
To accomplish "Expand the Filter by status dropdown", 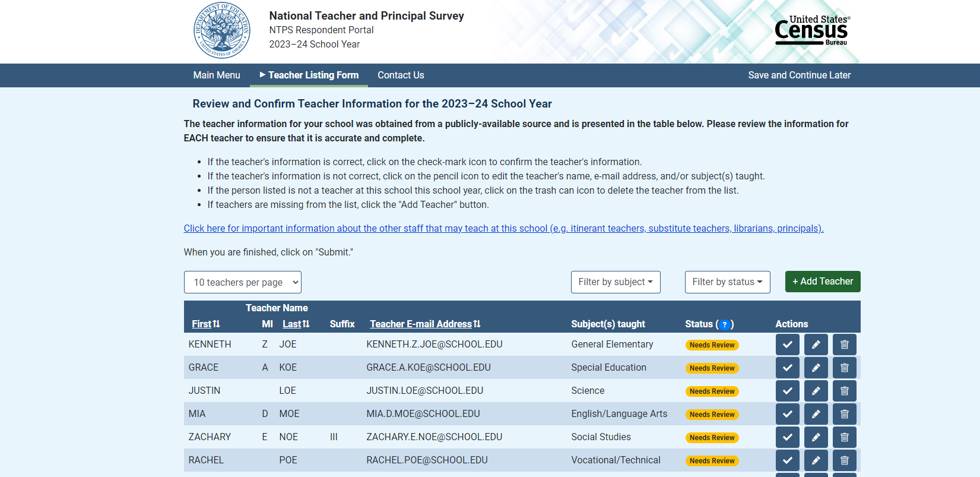I will (727, 282).
